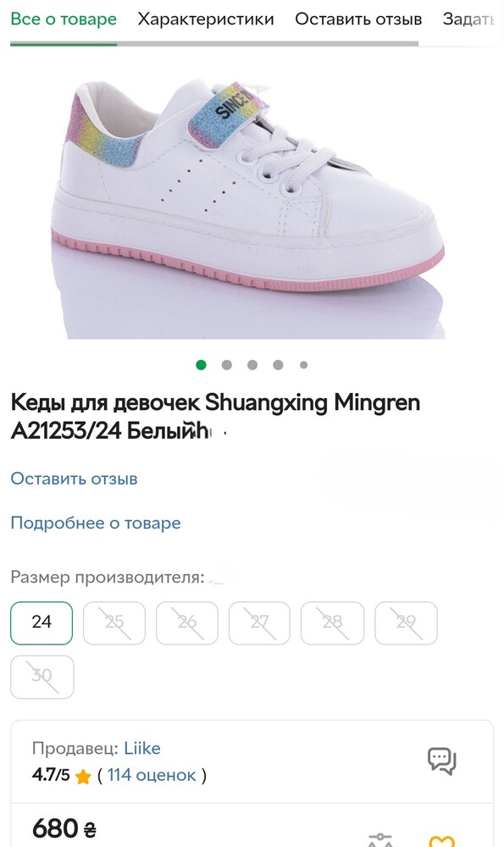Viewport: 504px width, 847px height.
Task: Switch to Характеристики tab
Action: coord(206,19)
